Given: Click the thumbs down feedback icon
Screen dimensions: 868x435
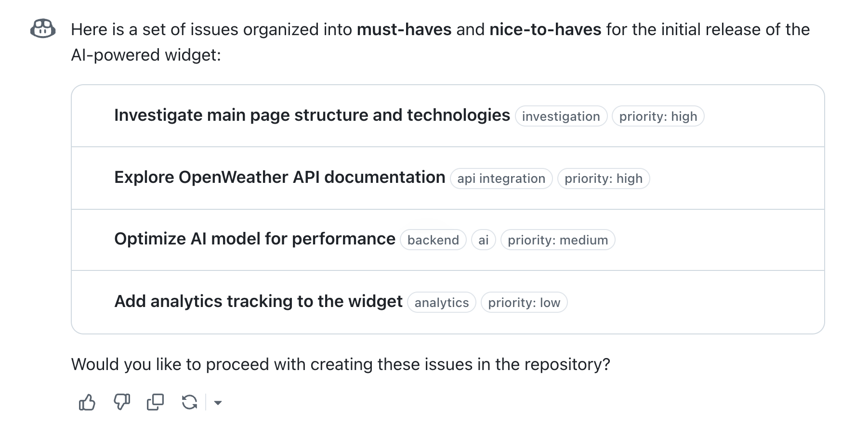Looking at the screenshot, I should coord(121,402).
